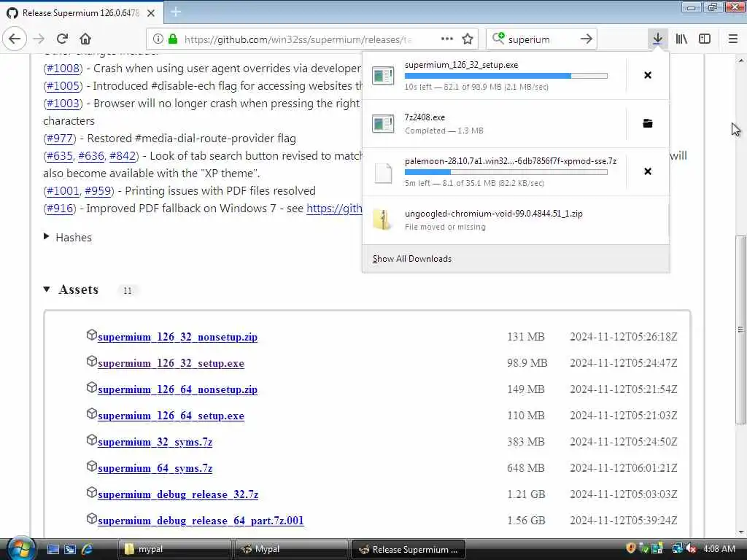Click the 98.9 MB size of setup.exe
The image size is (747, 560).
pyautogui.click(x=527, y=363)
